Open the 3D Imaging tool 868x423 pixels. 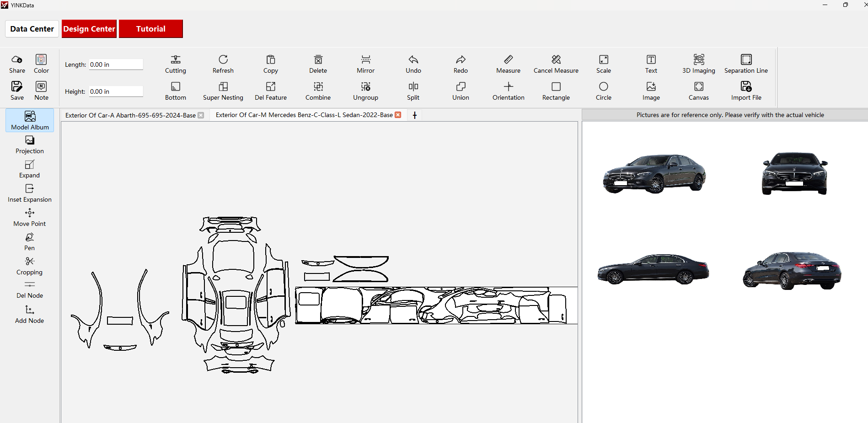[698, 60]
